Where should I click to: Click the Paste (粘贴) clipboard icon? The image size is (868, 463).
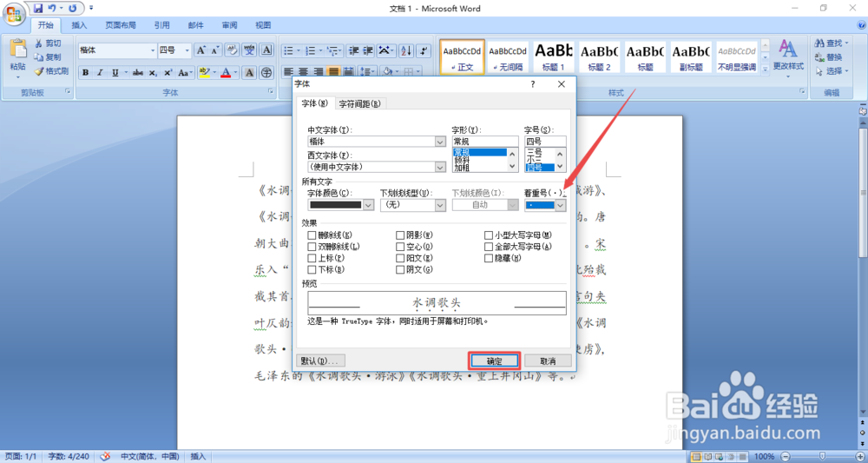(17, 49)
